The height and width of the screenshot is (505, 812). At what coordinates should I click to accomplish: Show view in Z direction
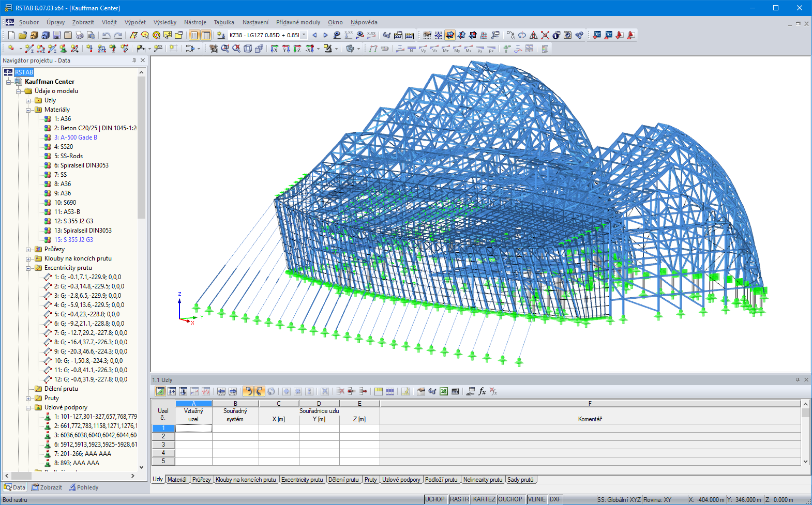(x=297, y=49)
